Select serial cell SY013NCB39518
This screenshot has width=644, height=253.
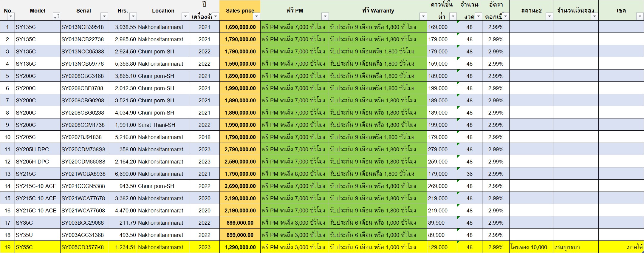(x=84, y=27)
